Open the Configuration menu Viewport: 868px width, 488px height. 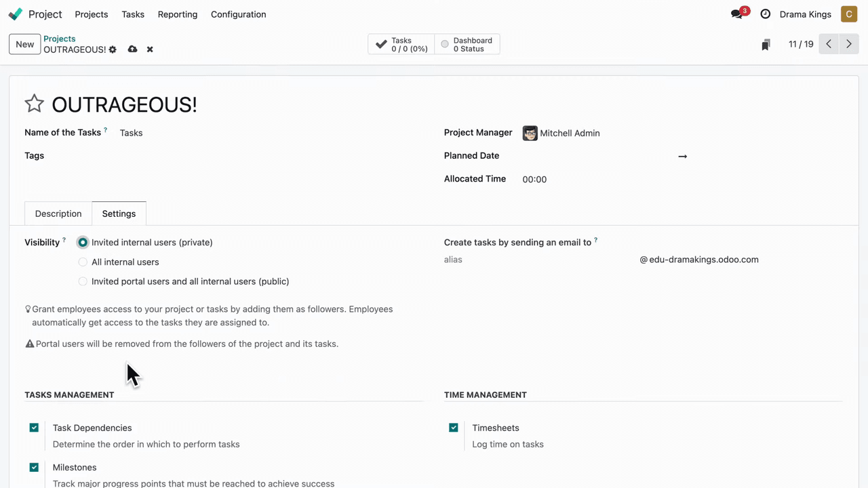pyautogui.click(x=238, y=14)
